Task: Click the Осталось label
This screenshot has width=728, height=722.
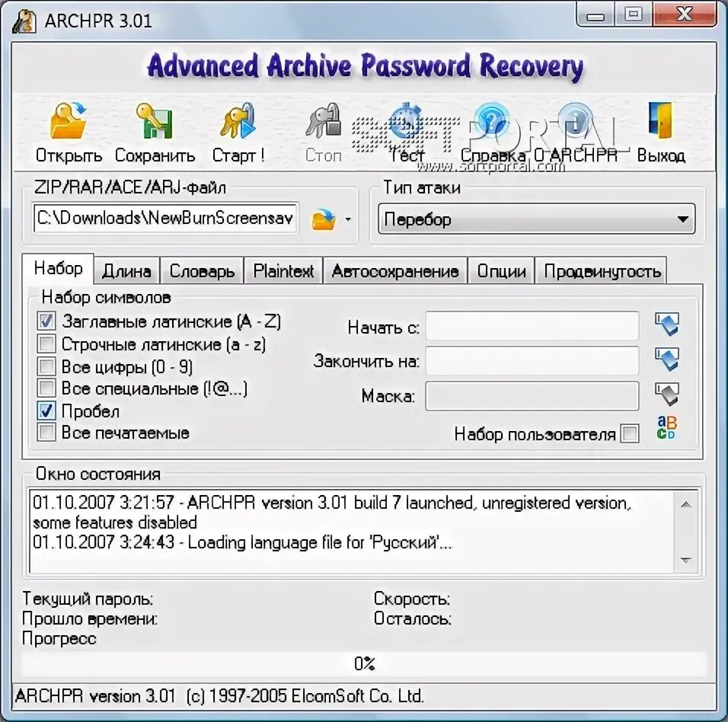Action: [x=413, y=618]
